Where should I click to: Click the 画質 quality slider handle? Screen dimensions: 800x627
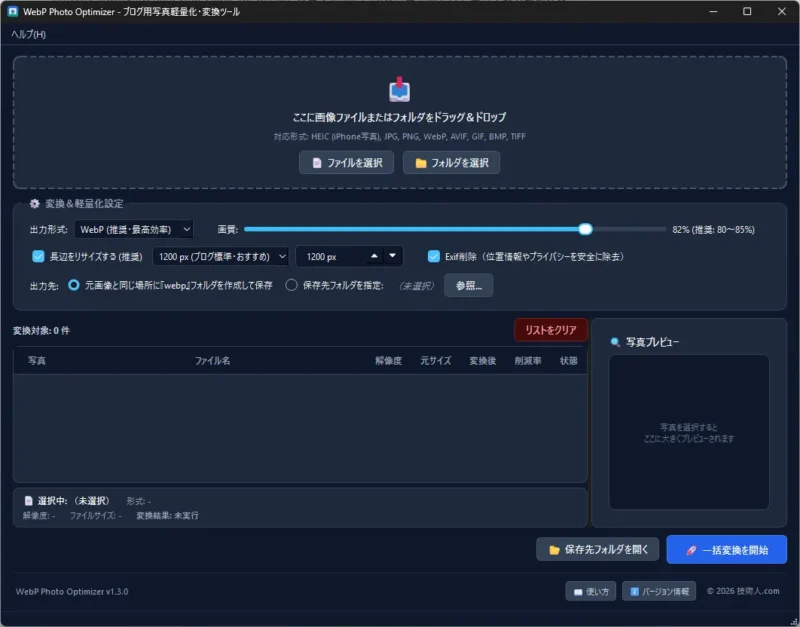click(586, 230)
